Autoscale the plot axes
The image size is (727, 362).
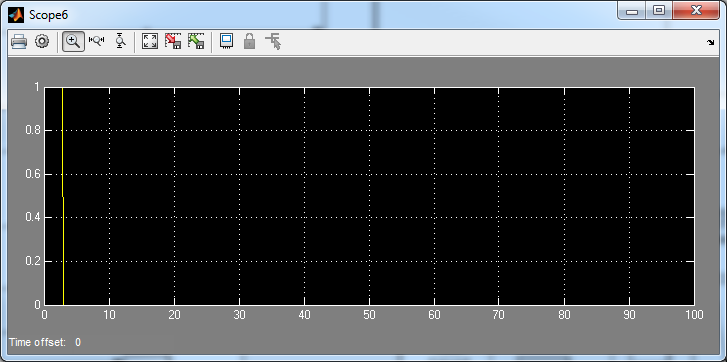[150, 42]
